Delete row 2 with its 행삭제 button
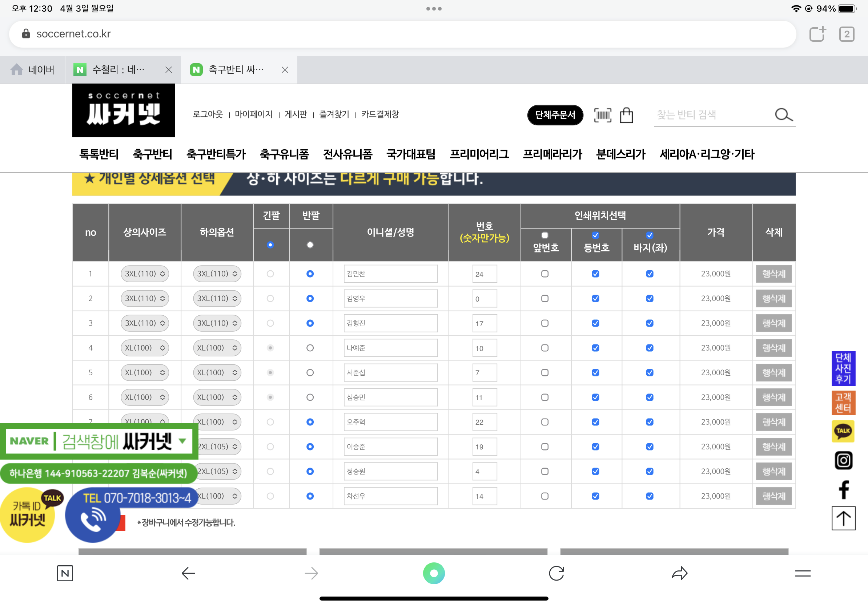868x606 pixels. tap(773, 299)
